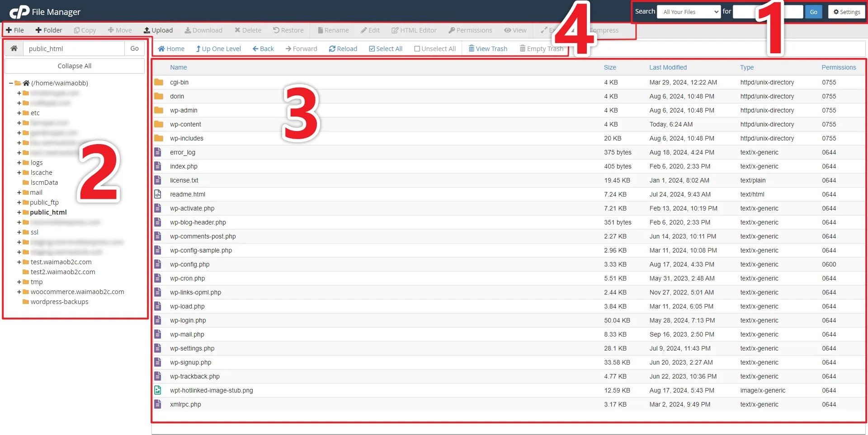Open the File creation dialog
This screenshot has width=868, height=435.
[15, 30]
